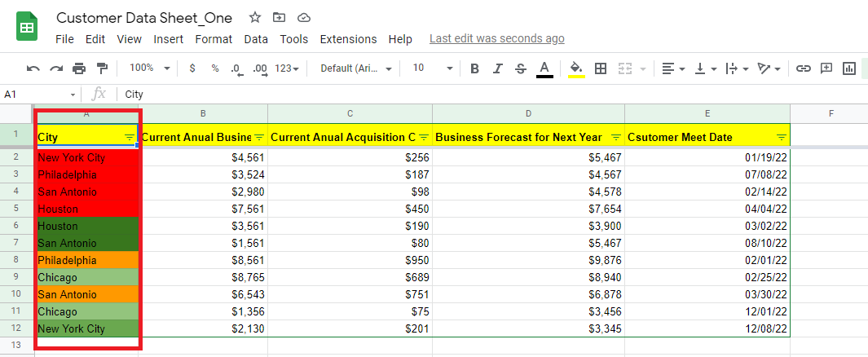The width and height of the screenshot is (868, 357).
Task: Click the 'Last edit was seconds ago' link
Action: coord(496,38)
